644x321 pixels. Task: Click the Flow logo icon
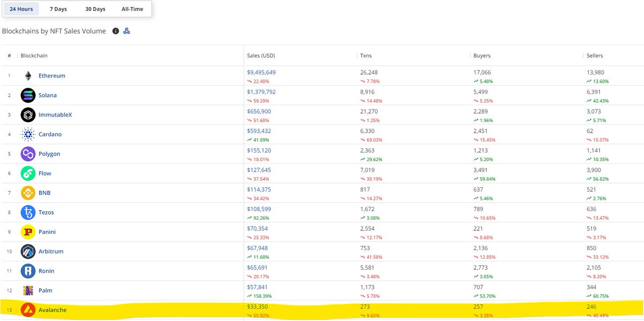[28, 173]
